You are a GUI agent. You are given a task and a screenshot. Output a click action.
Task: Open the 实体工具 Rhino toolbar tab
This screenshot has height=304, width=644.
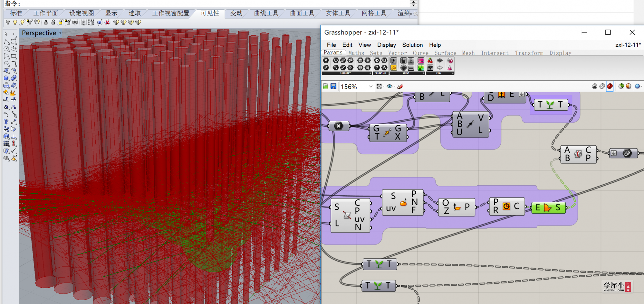coord(338,13)
